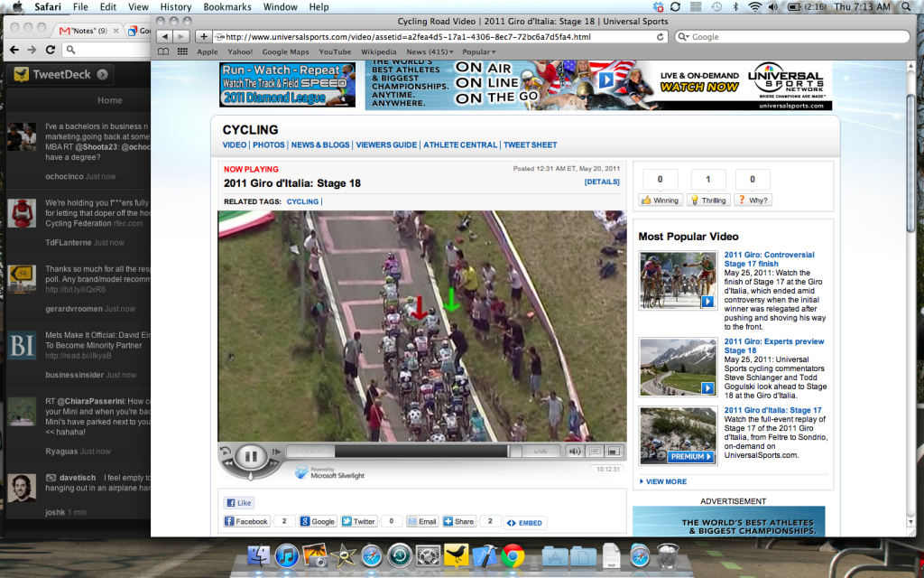Open the CYCLING related tag
Viewport: 924px width, 578px height.
coord(302,201)
